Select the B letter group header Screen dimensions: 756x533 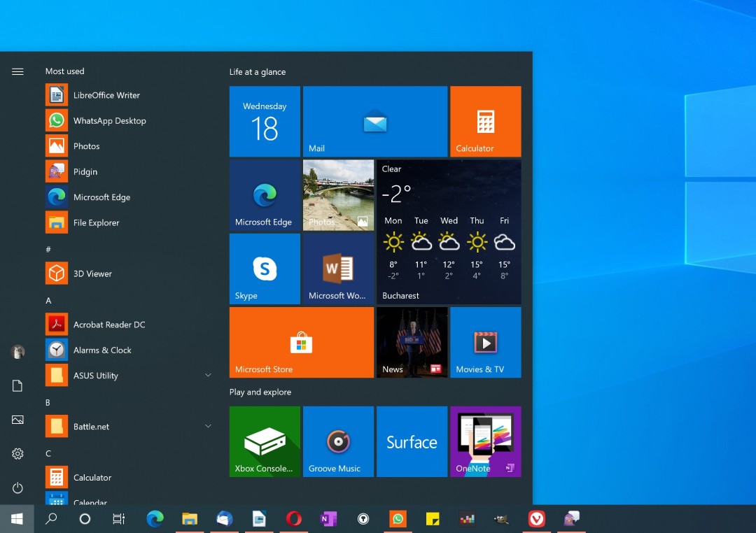(x=48, y=402)
